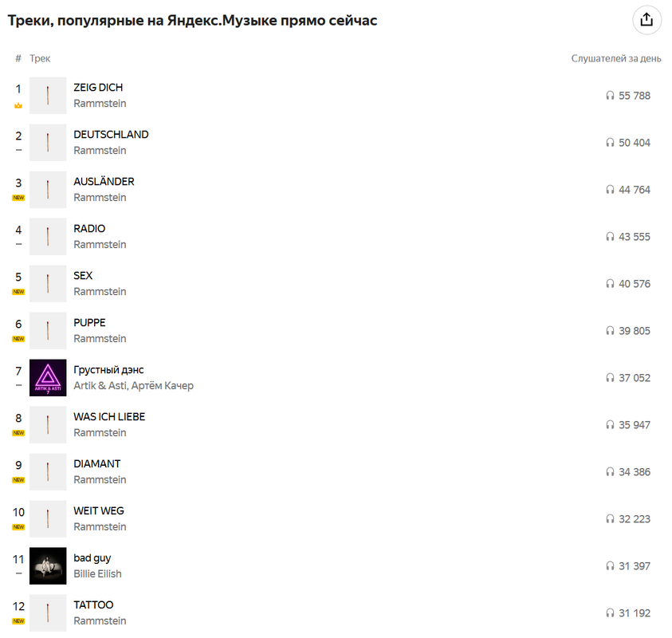Click Rammstein artist under WAS ICH LIEBE
Viewport: 672px width, 638px height.
pos(100,432)
